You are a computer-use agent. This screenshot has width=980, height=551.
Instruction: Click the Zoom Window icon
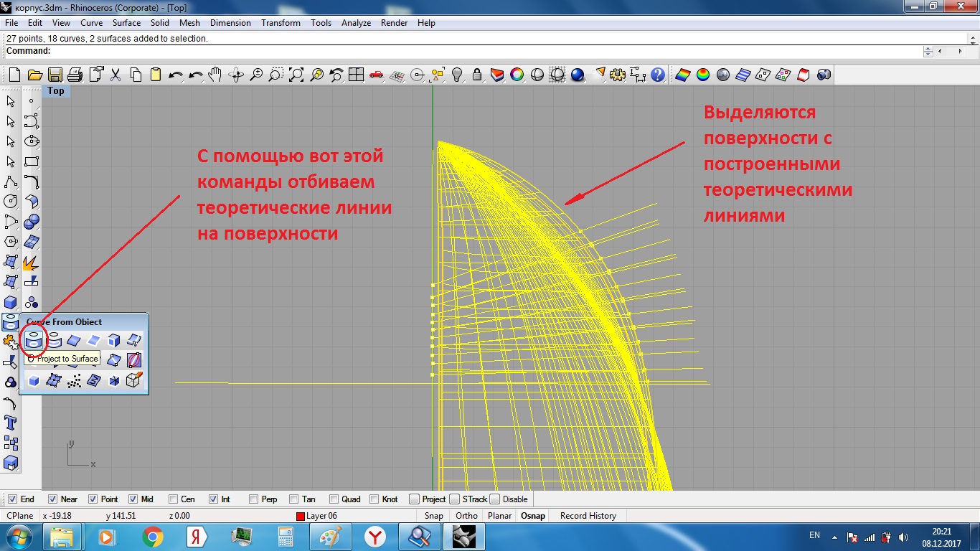276,75
